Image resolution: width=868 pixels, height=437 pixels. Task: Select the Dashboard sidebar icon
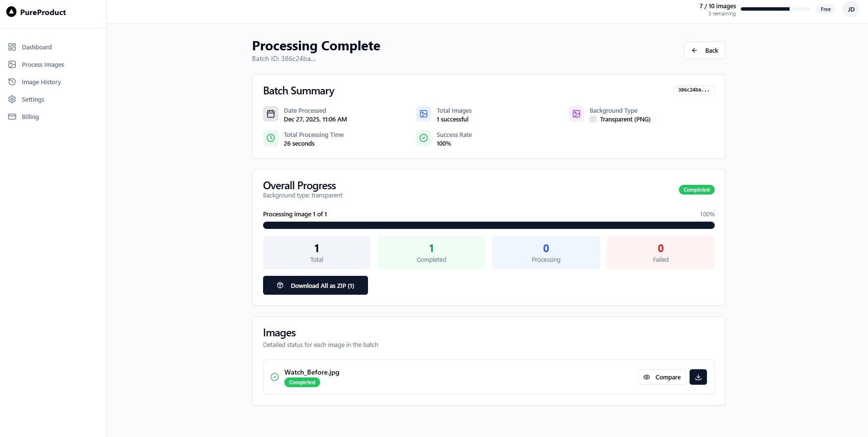tap(12, 47)
